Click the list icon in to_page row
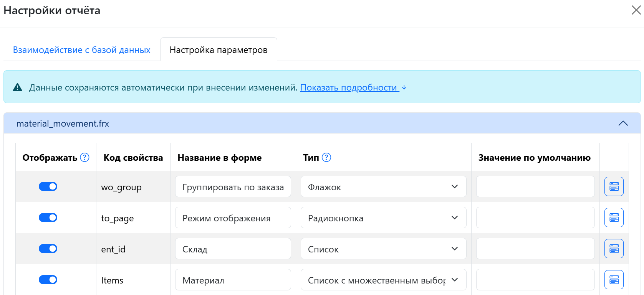 614,218
